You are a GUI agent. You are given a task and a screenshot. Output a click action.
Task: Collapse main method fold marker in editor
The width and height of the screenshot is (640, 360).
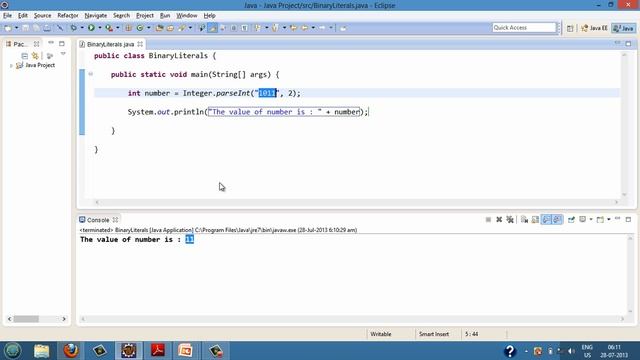pyautogui.click(x=91, y=74)
